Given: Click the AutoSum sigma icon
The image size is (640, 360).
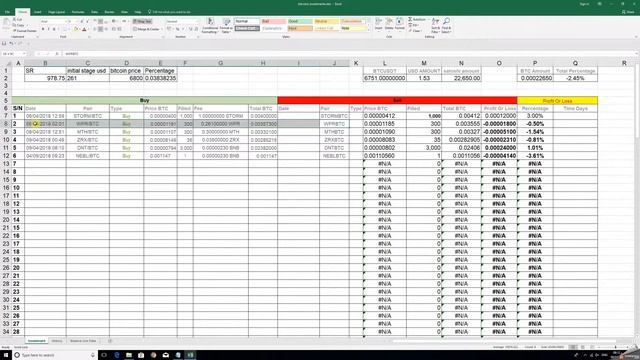Looking at the screenshot, I should [x=417, y=19].
